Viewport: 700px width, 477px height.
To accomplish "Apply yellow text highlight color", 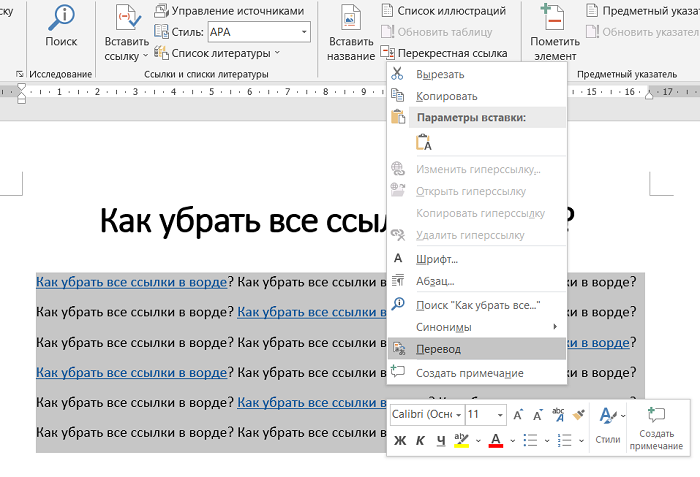I will coord(462,440).
